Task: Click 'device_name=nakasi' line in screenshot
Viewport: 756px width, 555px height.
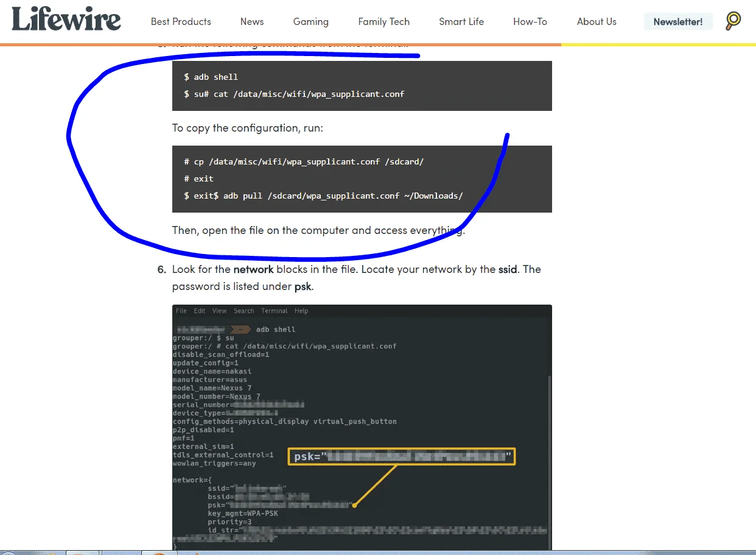Action: [212, 371]
